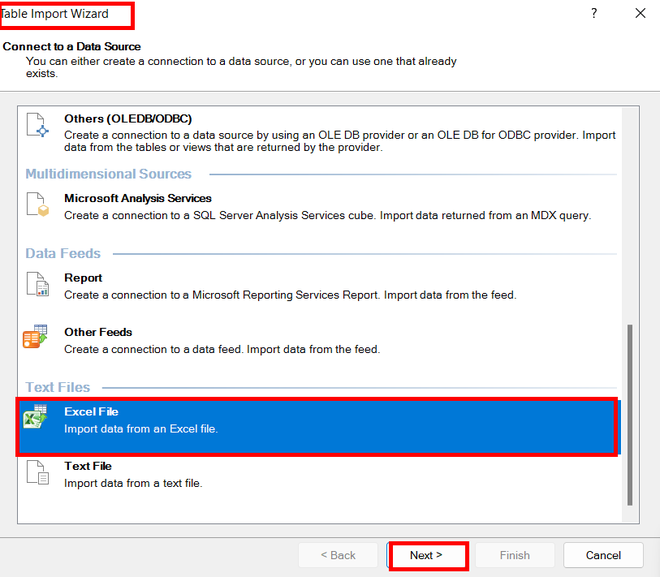Click the SQL Server Analysis Services cube description
Screen dimensions: 660x577
[x=327, y=215]
